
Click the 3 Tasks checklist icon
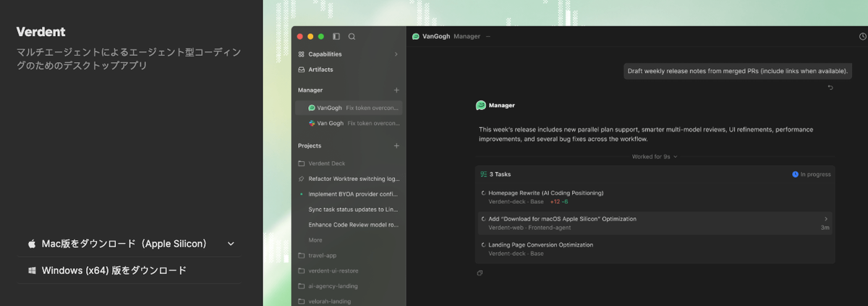pyautogui.click(x=484, y=174)
